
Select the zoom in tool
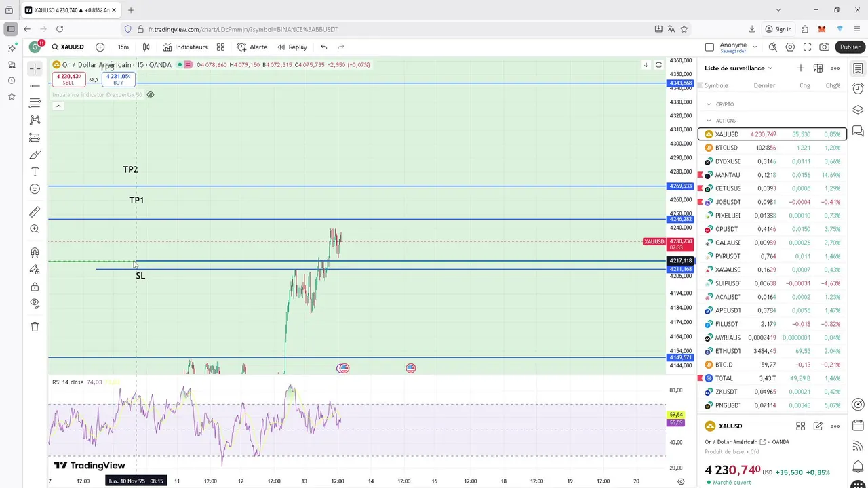pyautogui.click(x=35, y=229)
